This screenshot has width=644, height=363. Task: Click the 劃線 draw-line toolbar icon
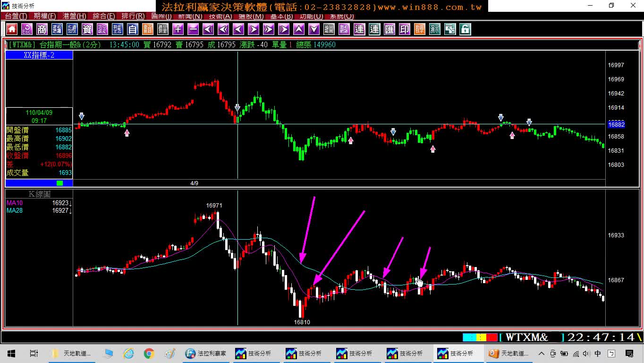point(344,29)
